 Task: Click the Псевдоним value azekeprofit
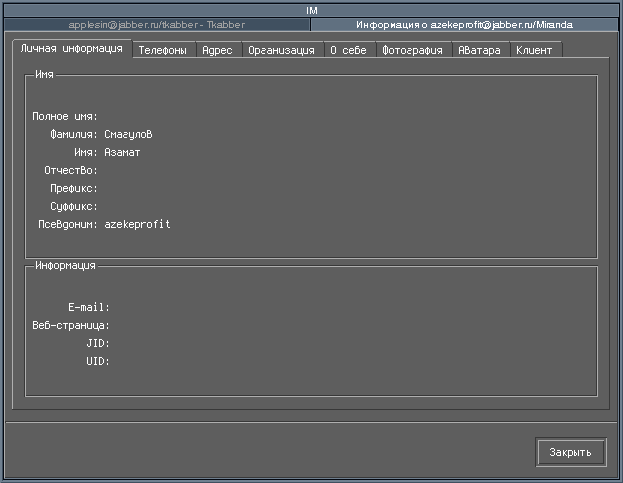pos(137,224)
